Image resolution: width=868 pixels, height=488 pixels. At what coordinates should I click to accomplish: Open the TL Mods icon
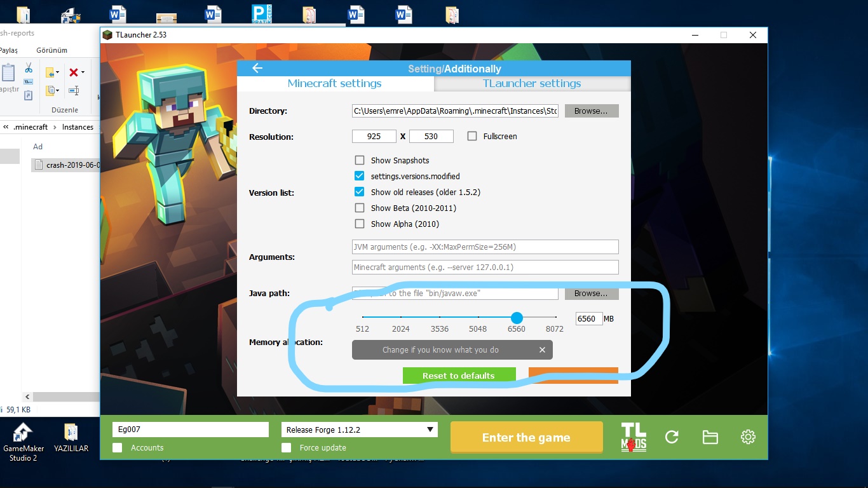[634, 437]
